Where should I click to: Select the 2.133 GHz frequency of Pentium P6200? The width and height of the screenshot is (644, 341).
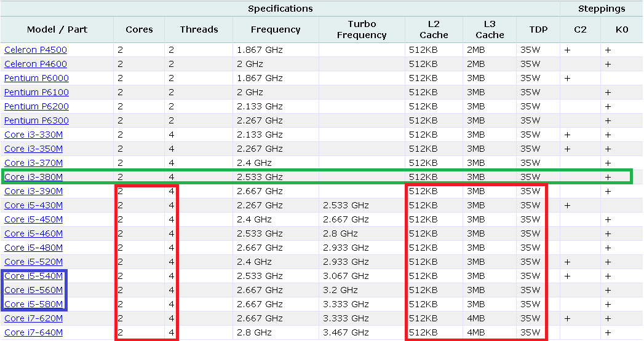[260, 106]
